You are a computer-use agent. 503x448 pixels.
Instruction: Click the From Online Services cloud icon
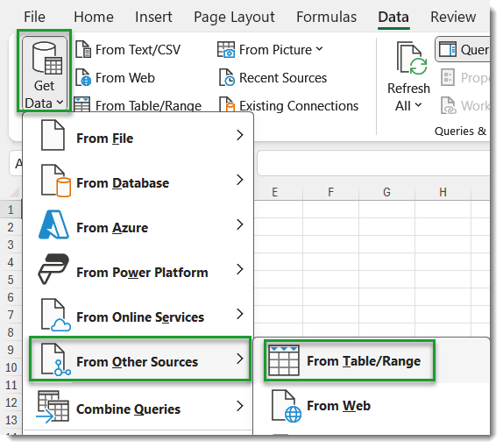pyautogui.click(x=56, y=315)
